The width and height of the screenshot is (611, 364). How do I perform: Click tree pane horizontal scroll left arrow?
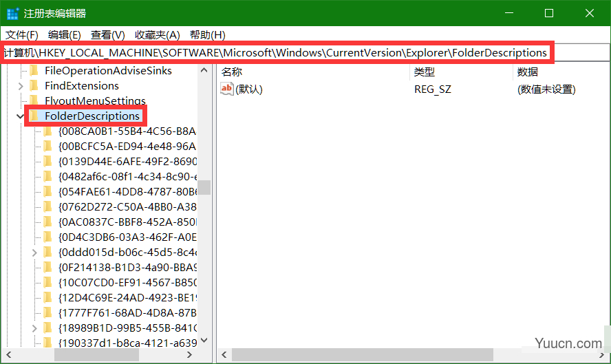[x=8, y=354]
